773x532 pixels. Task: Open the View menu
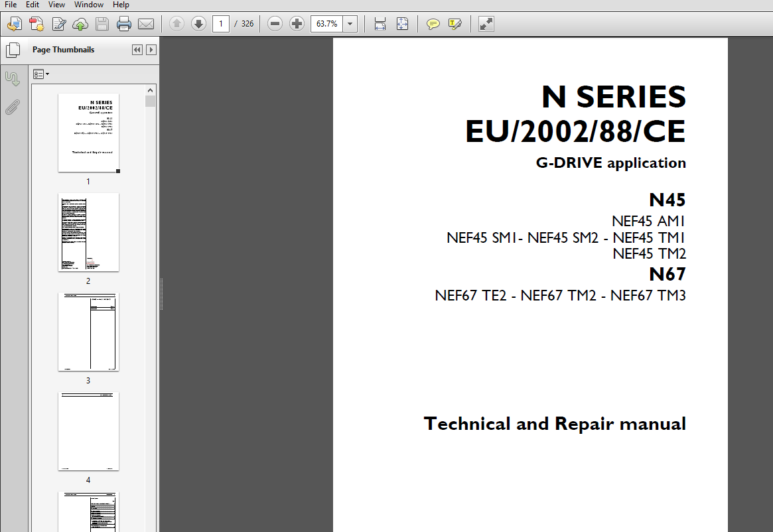[56, 5]
